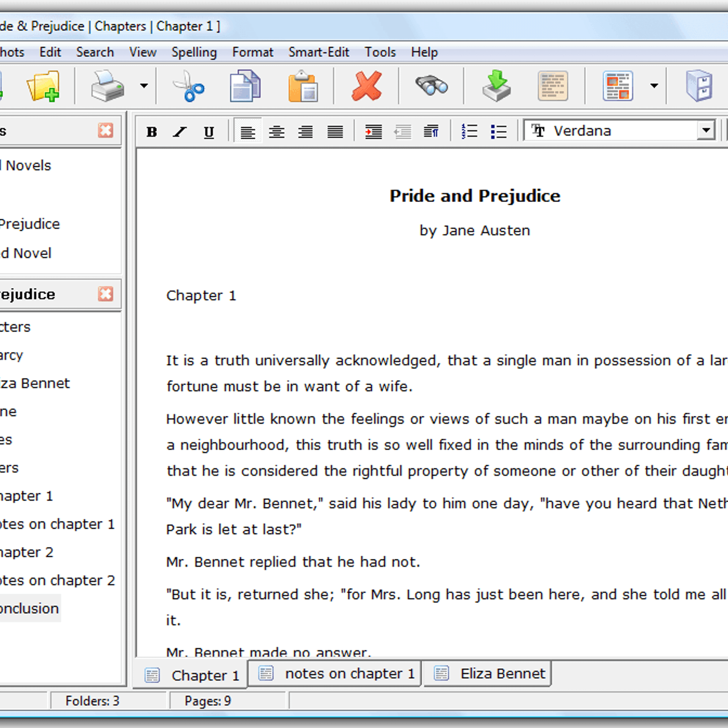Open the Smart-Edit menu
Screen dimensions: 728x728
click(x=319, y=52)
